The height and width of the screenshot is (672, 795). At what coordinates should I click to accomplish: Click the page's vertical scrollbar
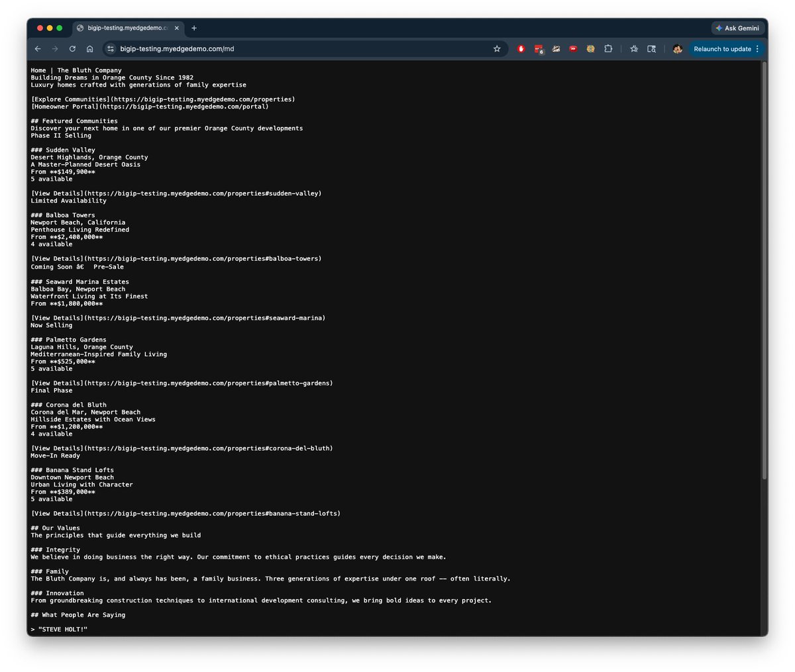[x=764, y=271]
